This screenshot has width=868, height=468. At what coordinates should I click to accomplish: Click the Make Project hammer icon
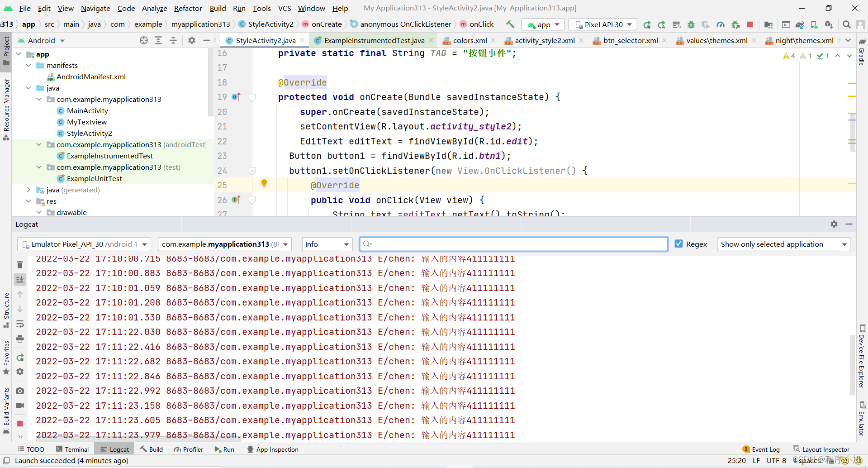point(510,24)
